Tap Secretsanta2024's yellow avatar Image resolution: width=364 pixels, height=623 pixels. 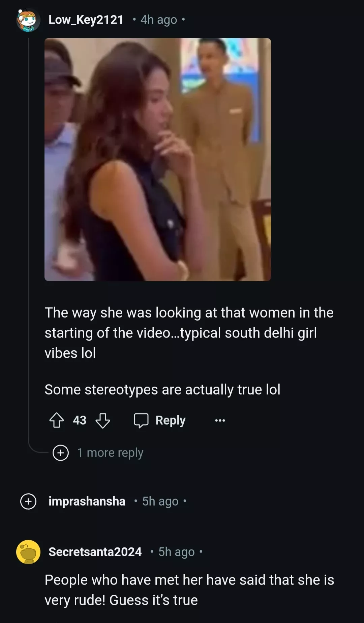point(28,552)
